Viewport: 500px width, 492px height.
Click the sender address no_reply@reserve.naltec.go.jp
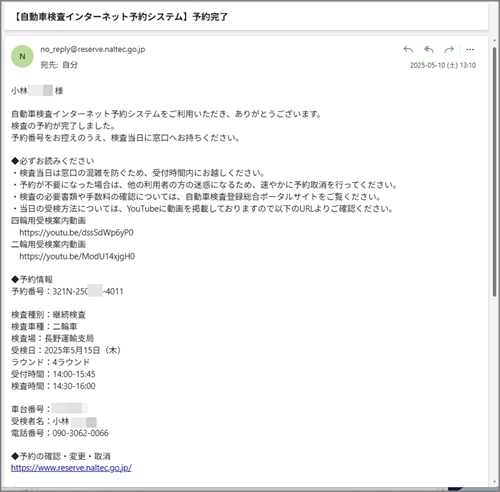click(x=93, y=49)
